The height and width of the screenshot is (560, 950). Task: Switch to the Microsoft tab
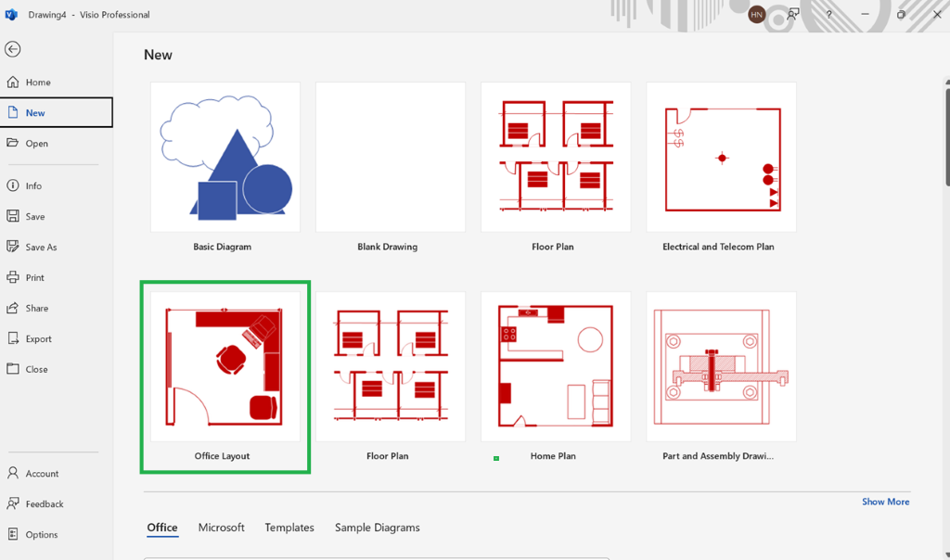(x=221, y=528)
